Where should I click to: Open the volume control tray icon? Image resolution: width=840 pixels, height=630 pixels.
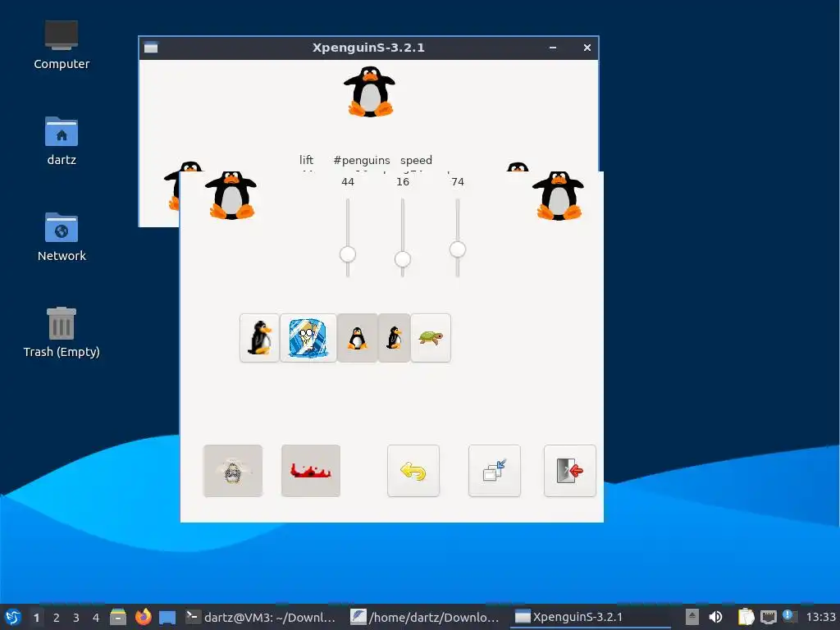click(715, 617)
